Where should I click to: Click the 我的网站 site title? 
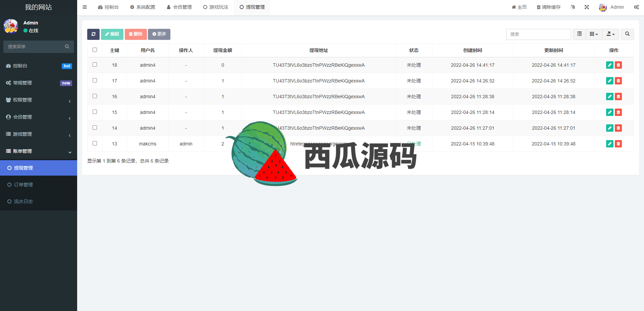tap(39, 7)
